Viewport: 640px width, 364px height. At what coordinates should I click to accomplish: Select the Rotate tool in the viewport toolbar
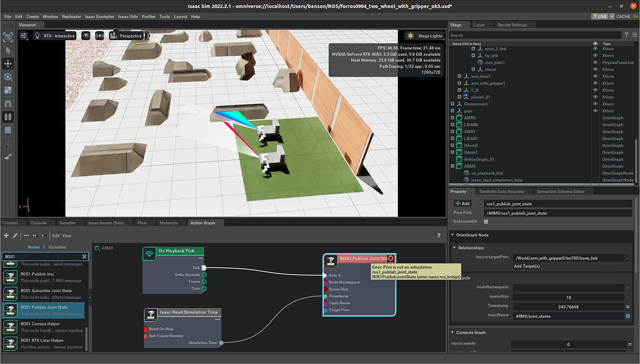[x=9, y=76]
